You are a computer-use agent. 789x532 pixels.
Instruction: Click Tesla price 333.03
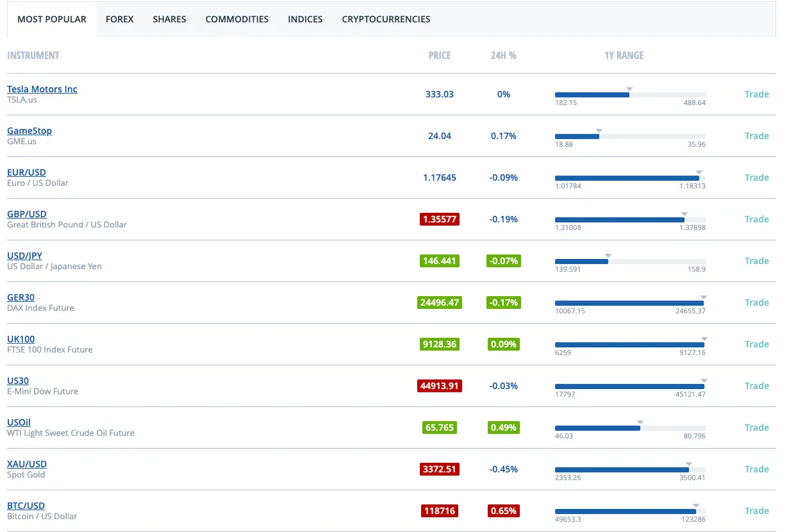[440, 94]
